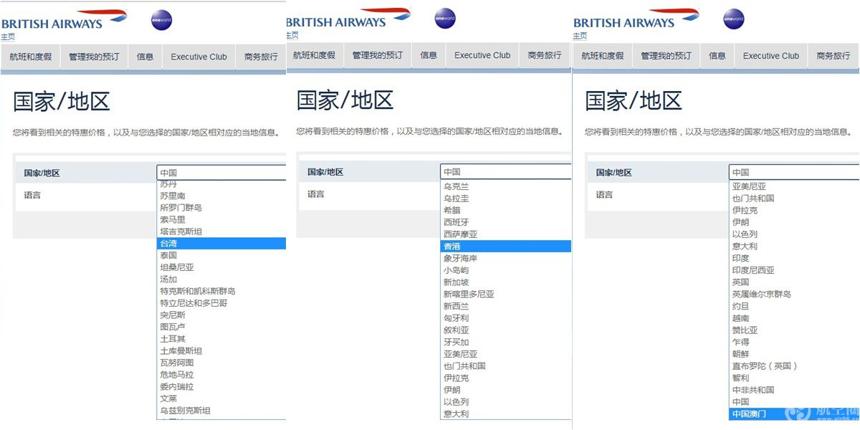Viewport: 860px width, 430px height.
Task: Open Executive Club tab in left screenshot
Action: [x=199, y=56]
